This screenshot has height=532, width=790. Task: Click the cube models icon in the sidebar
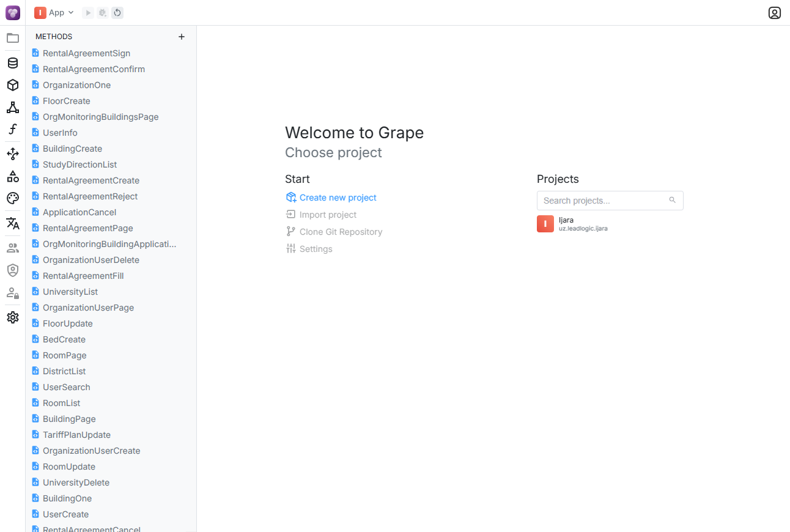coord(12,85)
